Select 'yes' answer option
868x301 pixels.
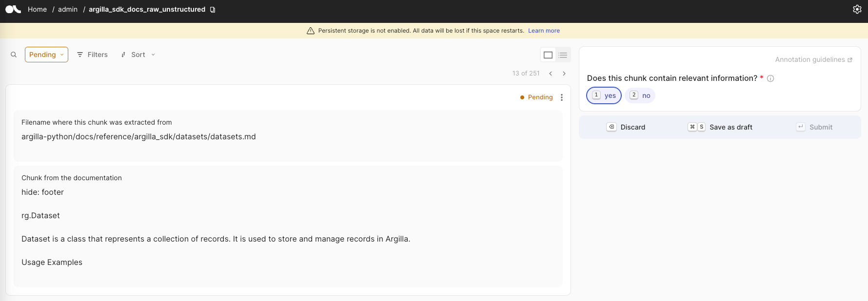[x=604, y=95]
